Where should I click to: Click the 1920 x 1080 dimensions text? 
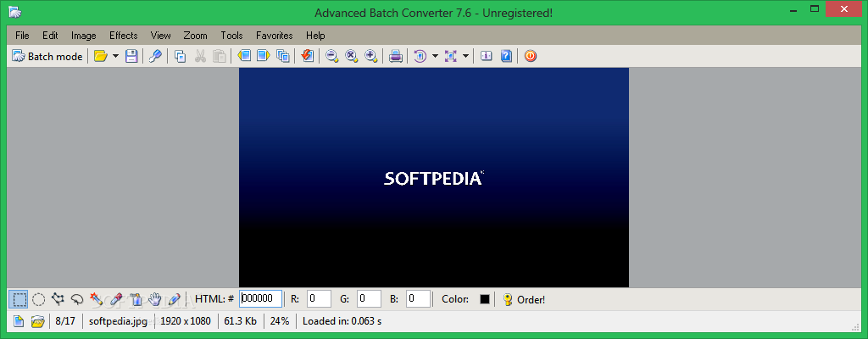186,321
